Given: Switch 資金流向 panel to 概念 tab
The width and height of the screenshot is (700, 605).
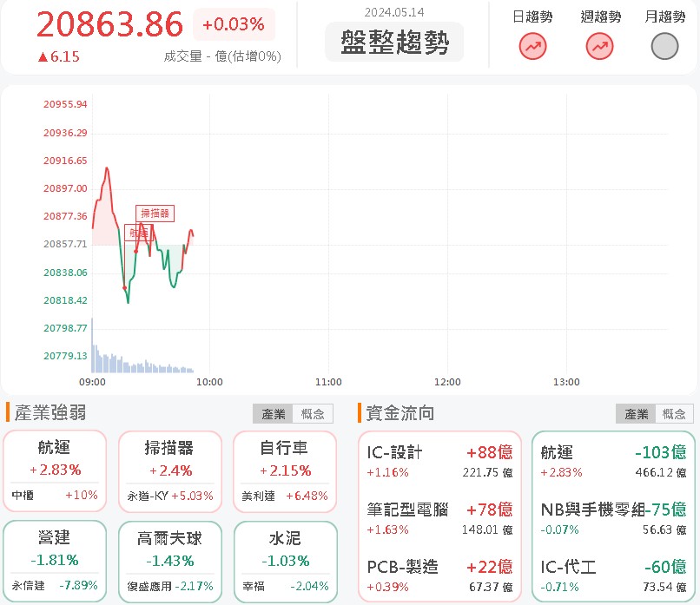Looking at the screenshot, I should tap(674, 413).
